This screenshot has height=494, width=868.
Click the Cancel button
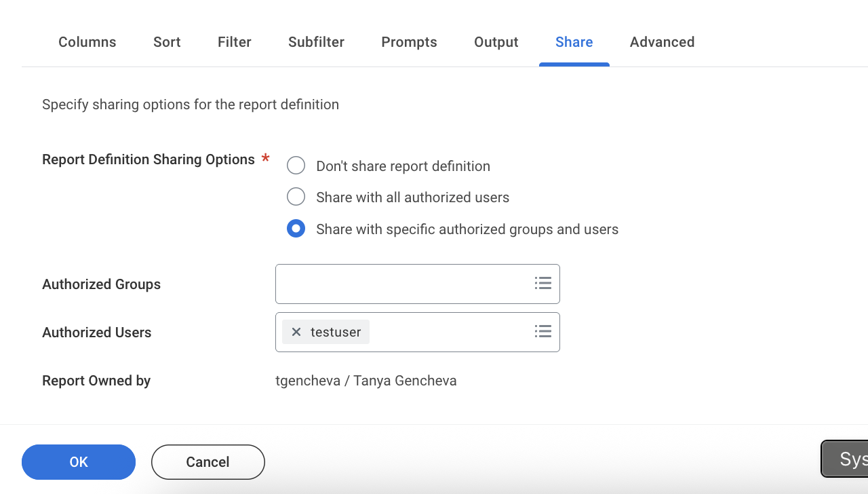208,462
